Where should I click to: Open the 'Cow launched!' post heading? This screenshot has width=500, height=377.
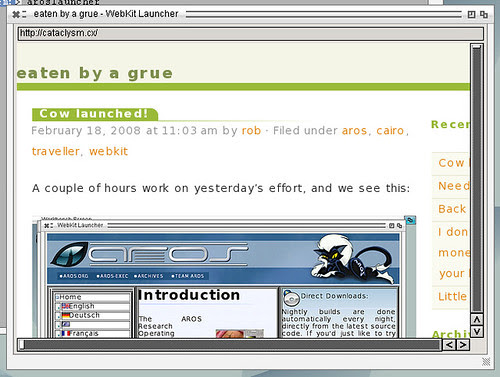94,114
